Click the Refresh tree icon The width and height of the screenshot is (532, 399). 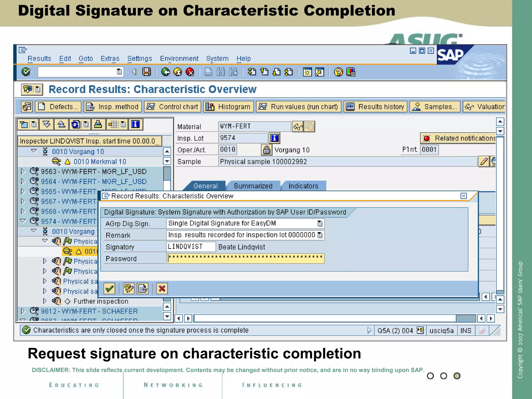point(76,124)
